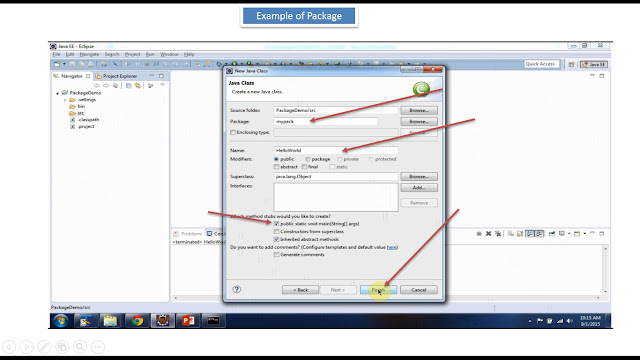Click the Add button for Interfaces
Image resolution: width=640 pixels, height=360 pixels.
[419, 187]
